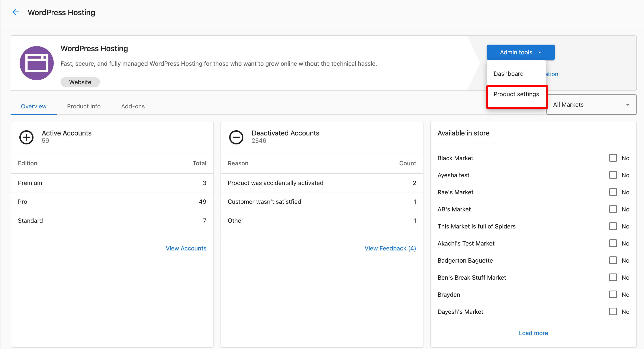Select Product settings from the menu

coord(516,94)
